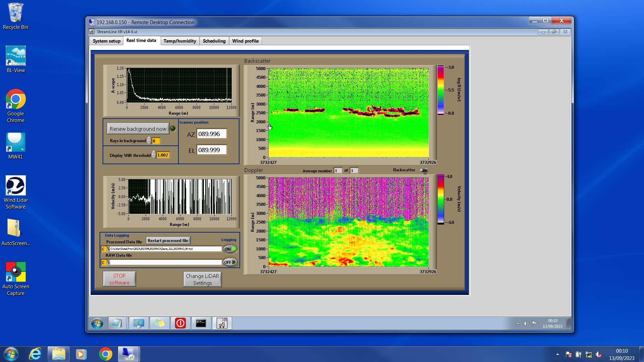Screen dimensions: 644x362
Task: Switch to Wind profile tab
Action: 245,41
